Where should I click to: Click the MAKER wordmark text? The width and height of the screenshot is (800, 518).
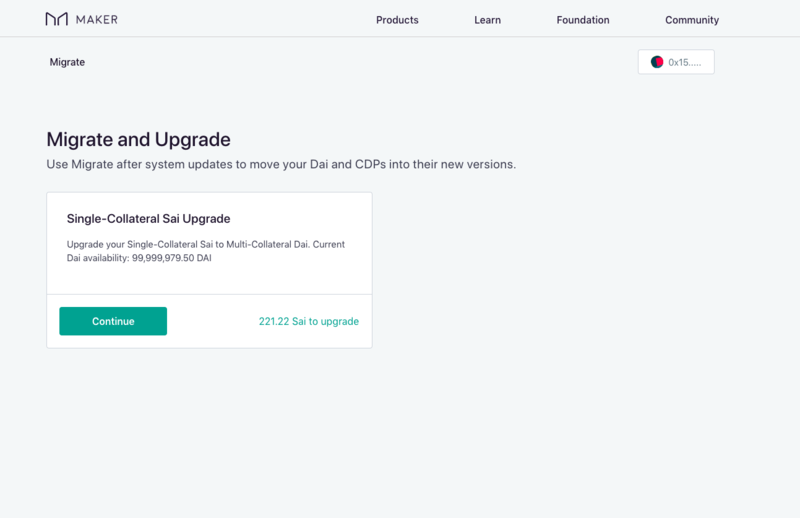[x=96, y=19]
